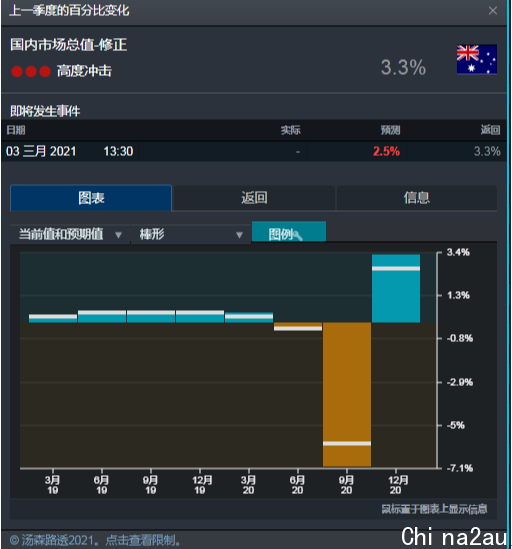512x549 pixels.
Task: Click the 国内市场总值-修正 title
Action: click(x=68, y=45)
